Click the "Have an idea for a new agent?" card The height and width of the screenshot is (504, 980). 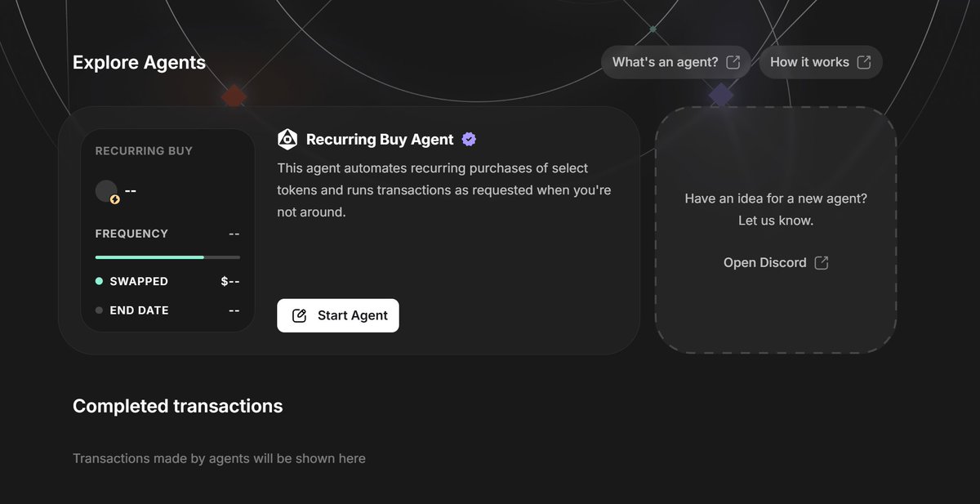tap(776, 230)
